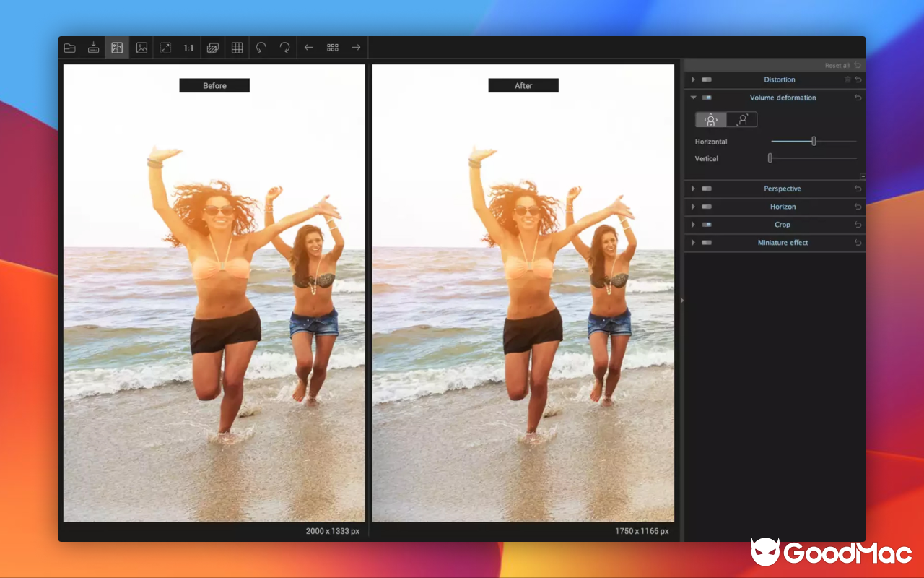Click the fit to screen icon
This screenshot has height=578, width=924.
[x=165, y=48]
